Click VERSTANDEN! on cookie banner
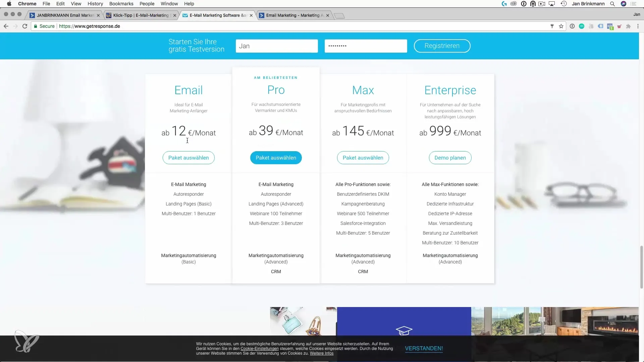This screenshot has height=362, width=644. pyautogui.click(x=424, y=349)
